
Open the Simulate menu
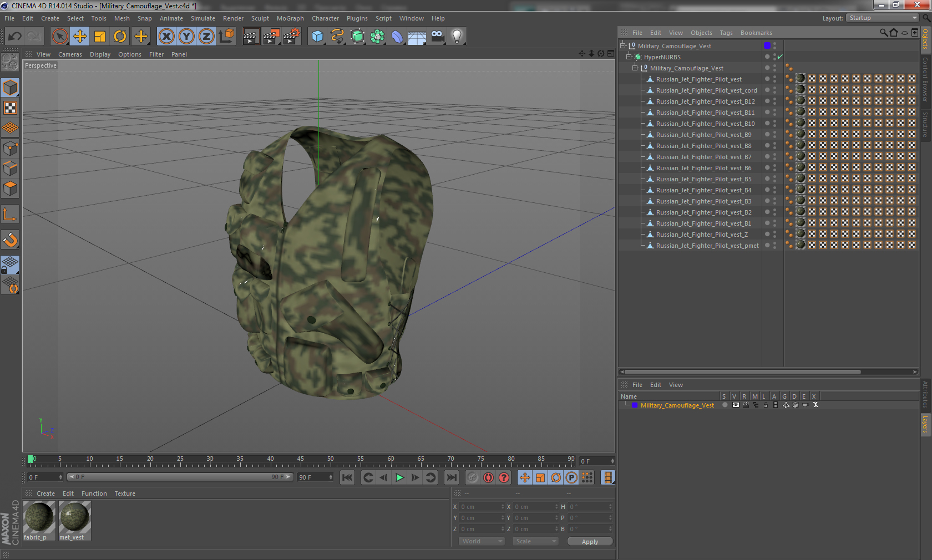203,18
